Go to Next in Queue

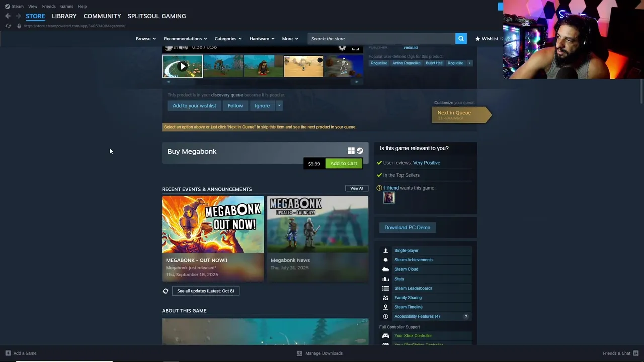[461, 115]
